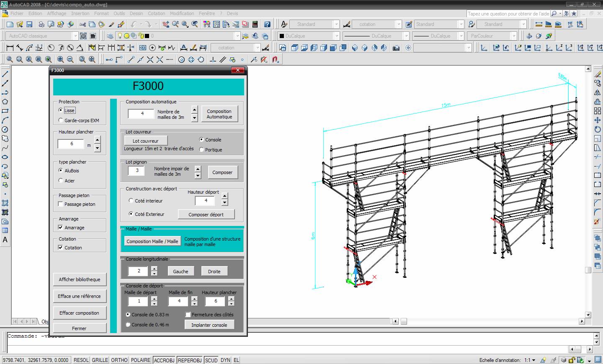Select the Array tool in modify toolbar
Viewport: 603px width, 364px height.
(598, 111)
